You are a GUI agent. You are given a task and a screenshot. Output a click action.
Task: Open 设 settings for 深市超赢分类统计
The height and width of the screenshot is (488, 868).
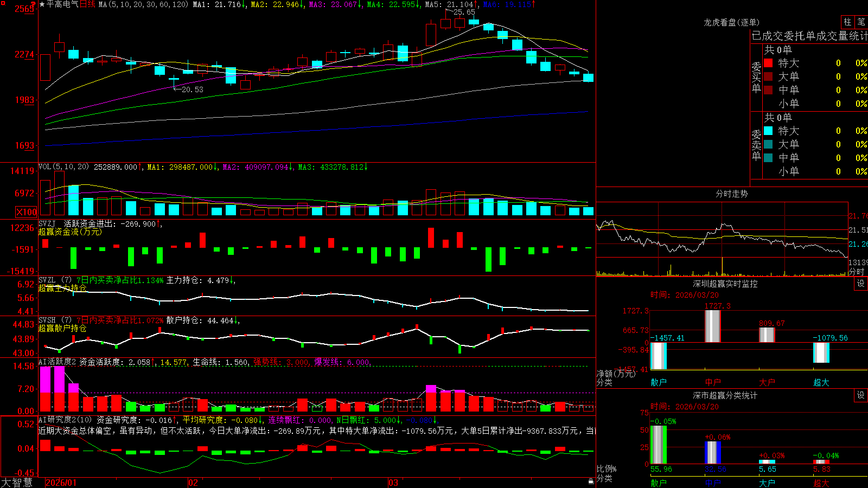click(x=861, y=396)
